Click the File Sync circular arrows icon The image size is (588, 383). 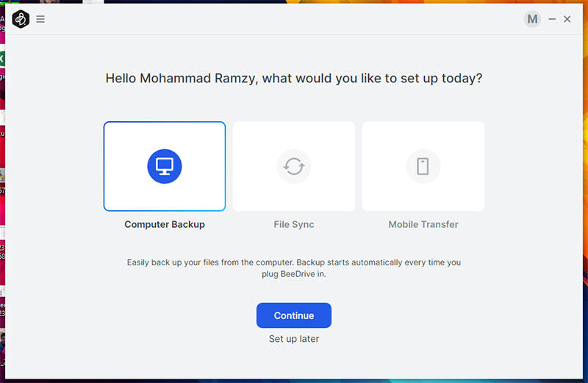(x=294, y=166)
